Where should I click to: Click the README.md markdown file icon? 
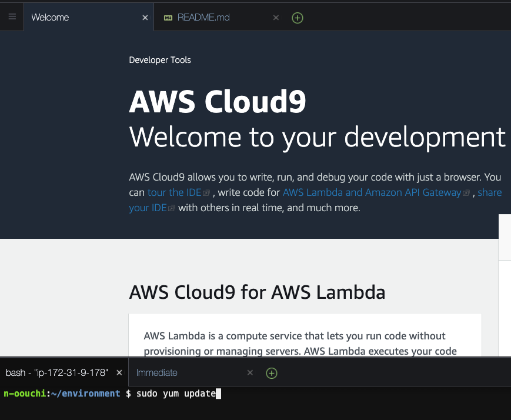(168, 18)
